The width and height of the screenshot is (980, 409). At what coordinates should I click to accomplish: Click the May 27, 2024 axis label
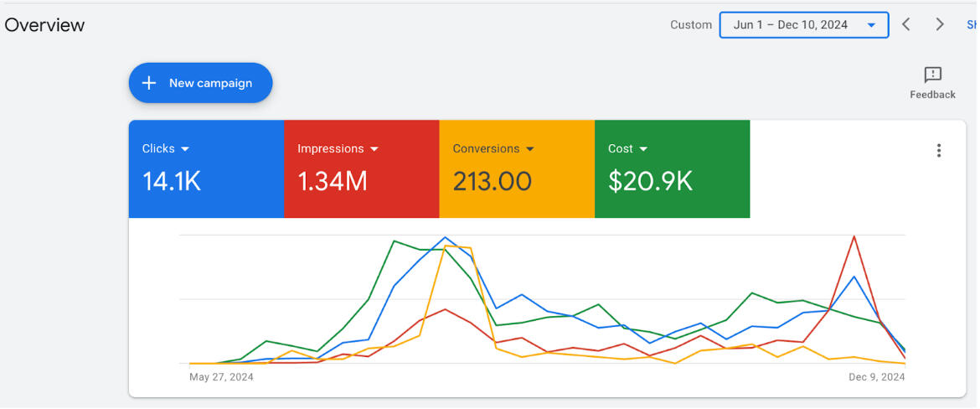tap(221, 377)
